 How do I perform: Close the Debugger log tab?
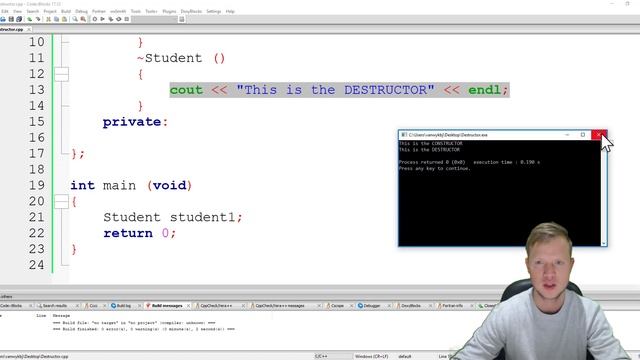coord(389,306)
